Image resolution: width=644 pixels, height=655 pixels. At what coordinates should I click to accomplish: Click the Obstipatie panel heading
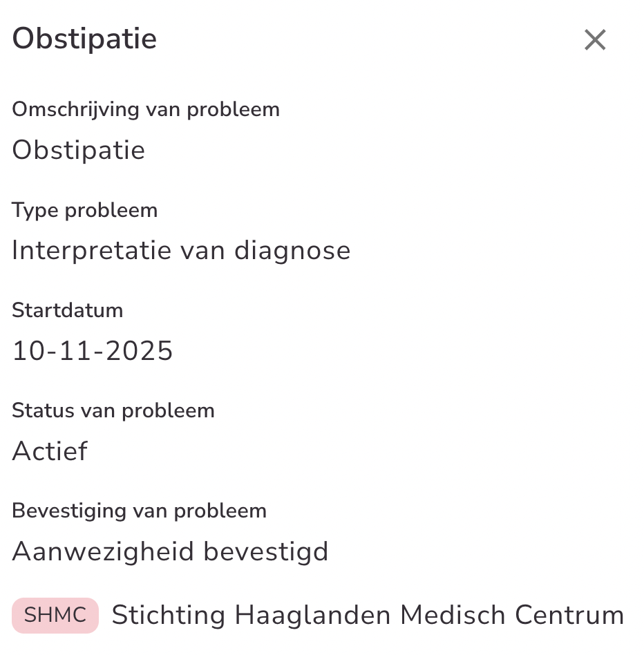(x=84, y=39)
